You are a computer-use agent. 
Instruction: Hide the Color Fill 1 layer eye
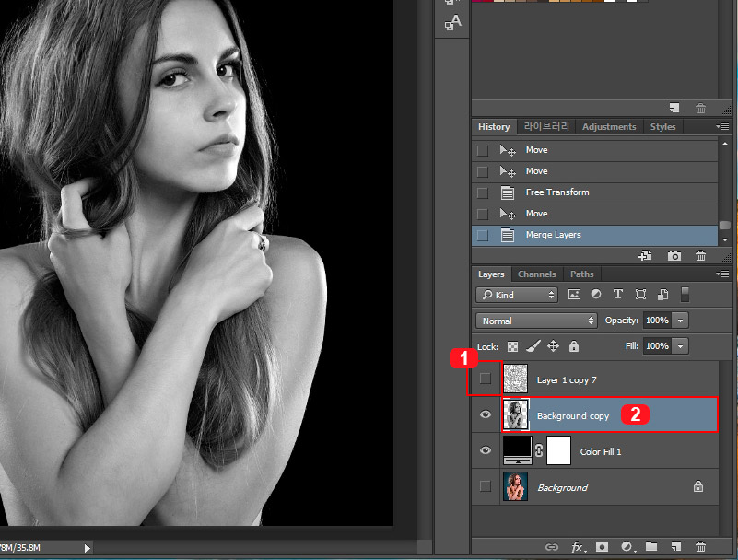coord(486,450)
